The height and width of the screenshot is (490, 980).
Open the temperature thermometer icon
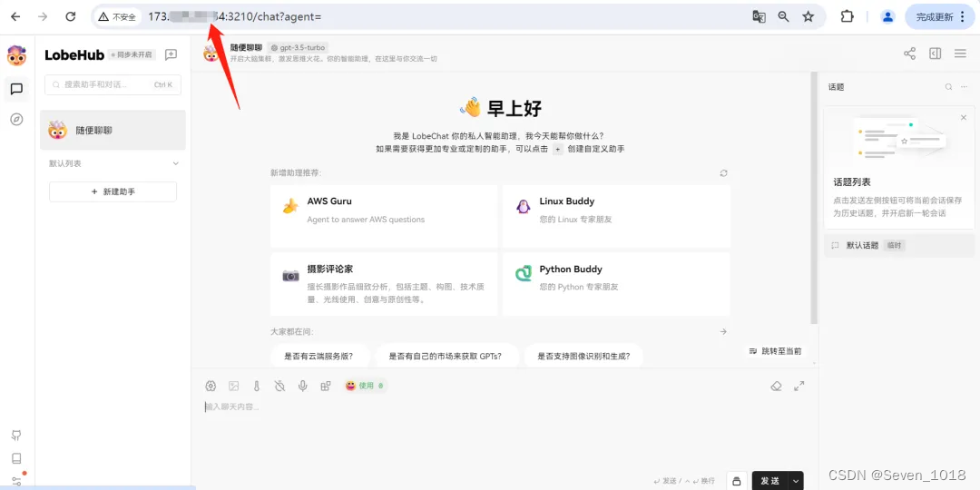click(256, 387)
